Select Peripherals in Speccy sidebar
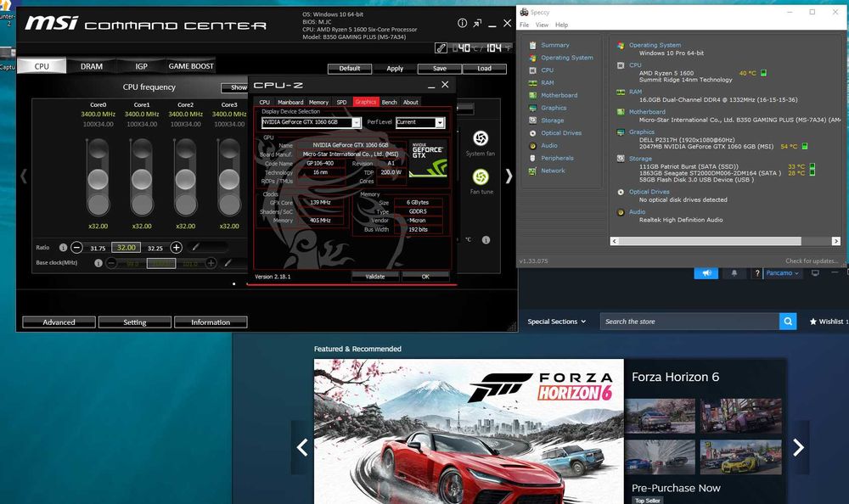This screenshot has width=849, height=504. [557, 158]
